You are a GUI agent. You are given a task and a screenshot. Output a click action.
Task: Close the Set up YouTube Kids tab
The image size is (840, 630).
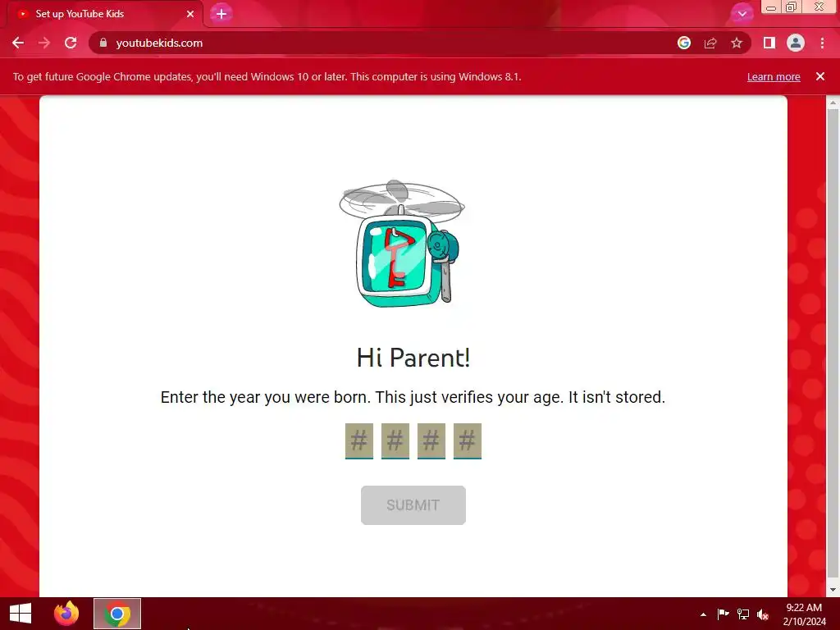pyautogui.click(x=190, y=14)
